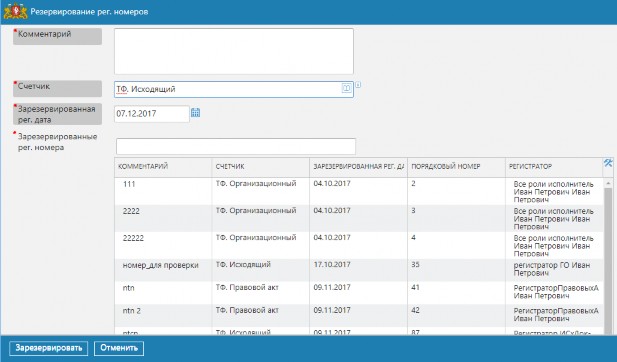617x362 pixels.
Task: Click the small plus icon beside counter field
Action: 358,85
